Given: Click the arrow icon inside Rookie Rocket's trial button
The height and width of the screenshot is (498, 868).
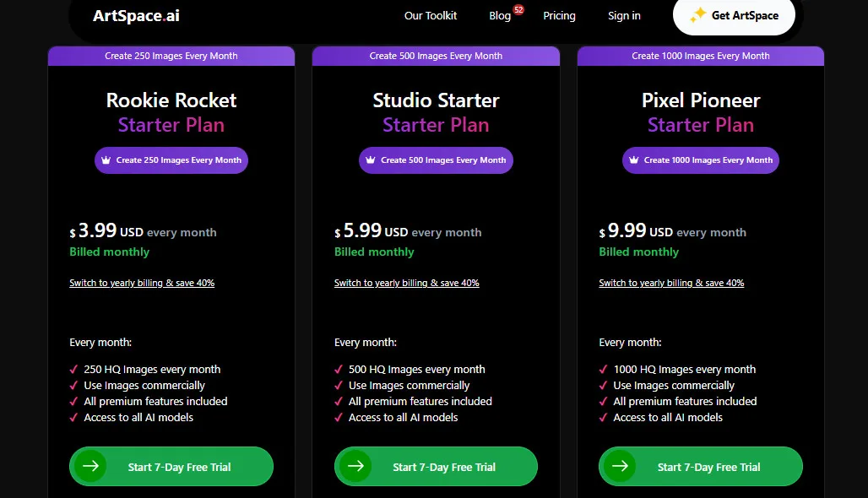Looking at the screenshot, I should pyautogui.click(x=90, y=466).
